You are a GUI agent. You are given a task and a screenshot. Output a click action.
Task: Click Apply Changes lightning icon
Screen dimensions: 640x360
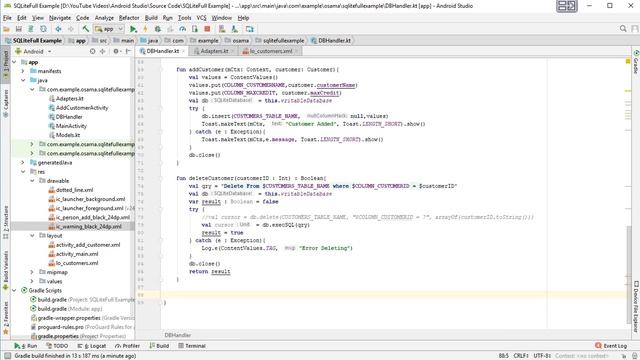(x=145, y=29)
